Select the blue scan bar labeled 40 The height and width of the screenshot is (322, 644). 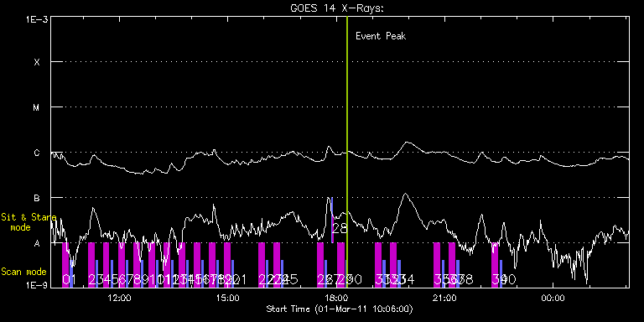click(x=501, y=273)
